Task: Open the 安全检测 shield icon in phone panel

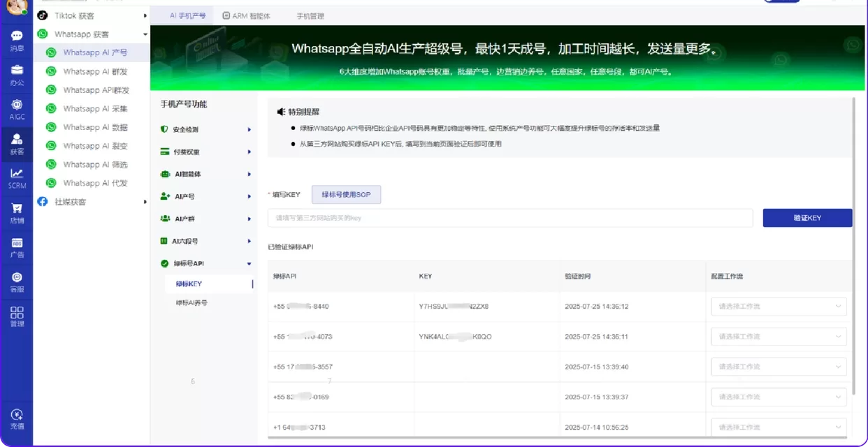Action: click(164, 129)
